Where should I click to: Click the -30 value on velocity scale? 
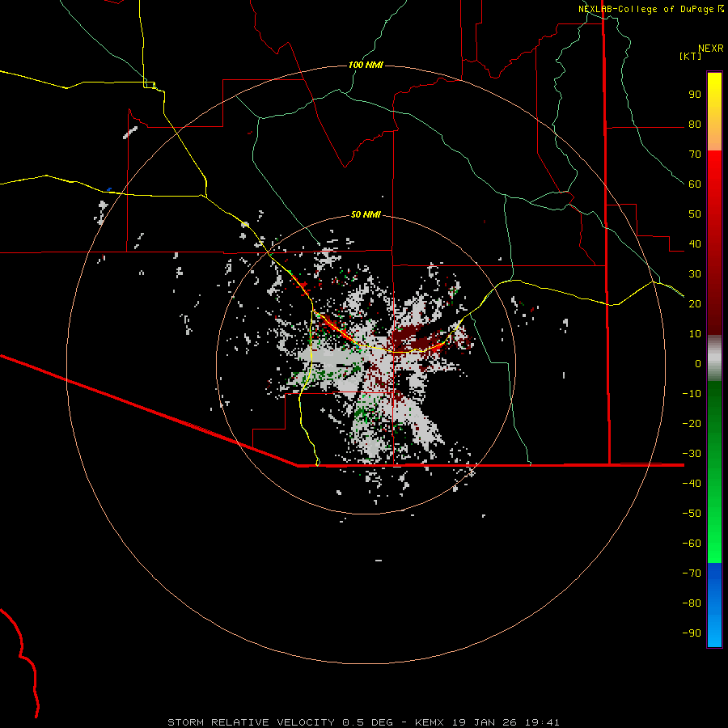coord(692,454)
